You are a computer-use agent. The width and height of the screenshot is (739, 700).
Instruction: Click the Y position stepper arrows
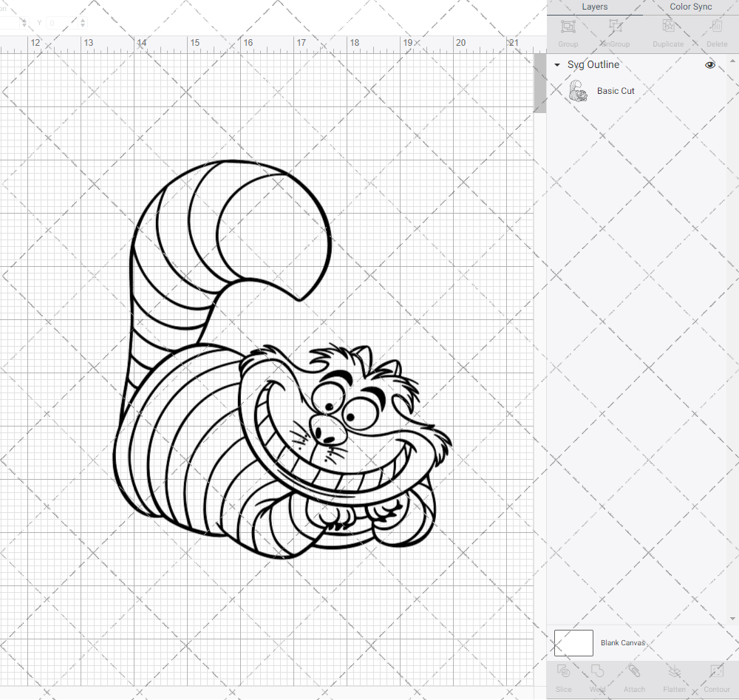[83, 23]
